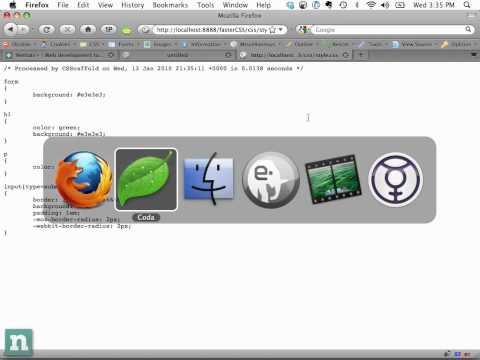Open the Forms dropdown in Web Developer toolbar
Viewport: 480px width, 360px height.
point(124,44)
